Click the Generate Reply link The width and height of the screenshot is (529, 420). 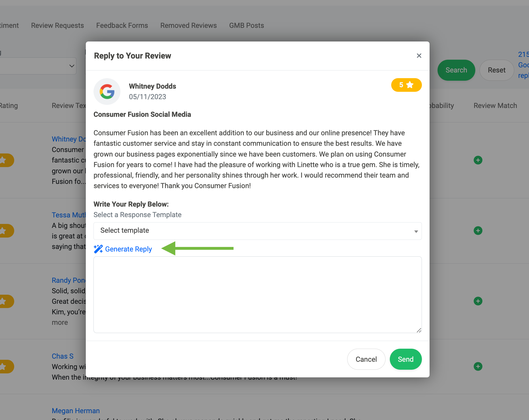click(128, 249)
